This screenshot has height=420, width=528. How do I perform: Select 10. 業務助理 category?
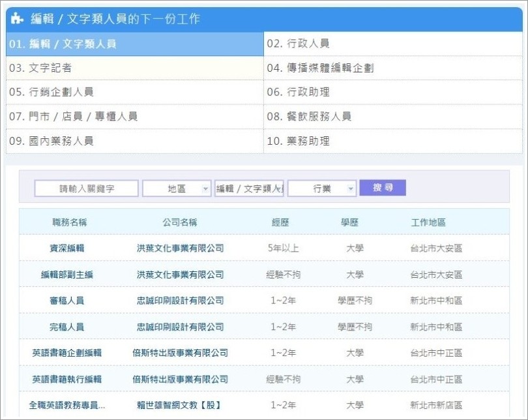coord(298,141)
